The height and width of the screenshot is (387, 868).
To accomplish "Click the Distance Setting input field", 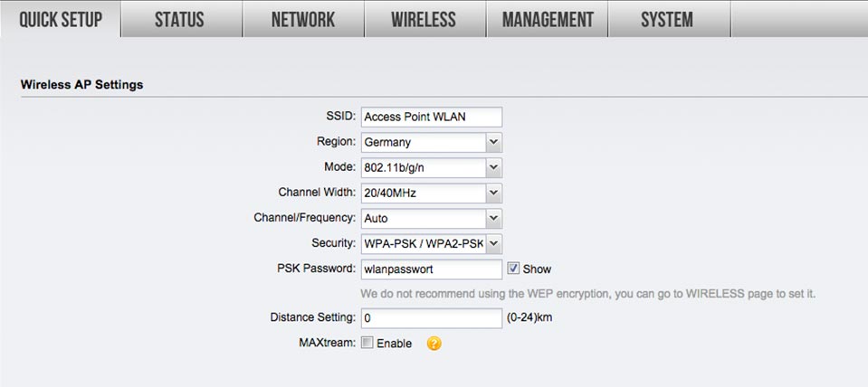I will (x=431, y=318).
